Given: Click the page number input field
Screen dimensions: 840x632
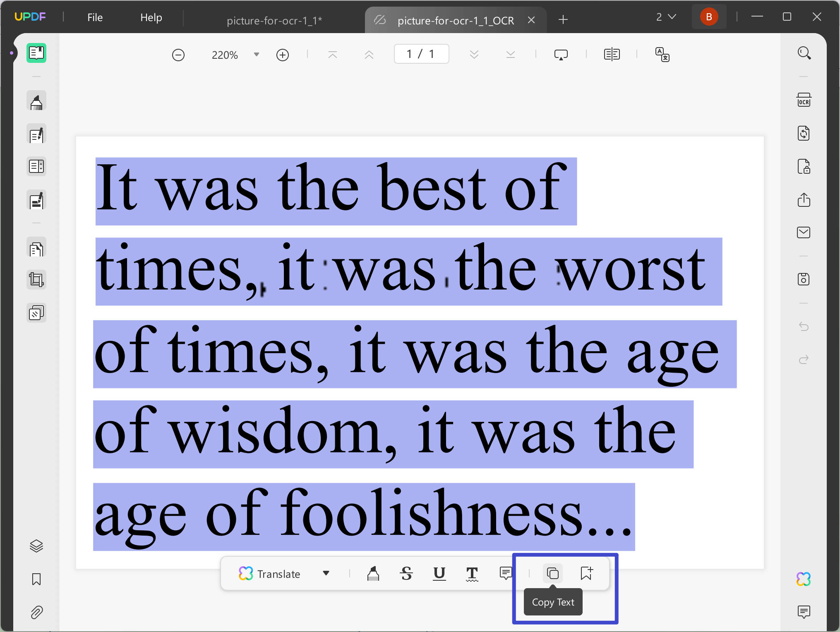Looking at the screenshot, I should coord(421,54).
